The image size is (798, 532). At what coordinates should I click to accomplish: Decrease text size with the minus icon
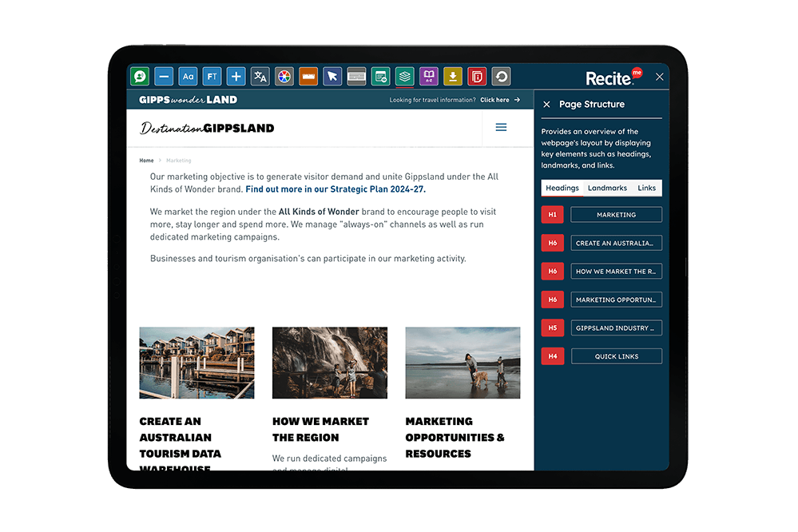click(x=164, y=76)
